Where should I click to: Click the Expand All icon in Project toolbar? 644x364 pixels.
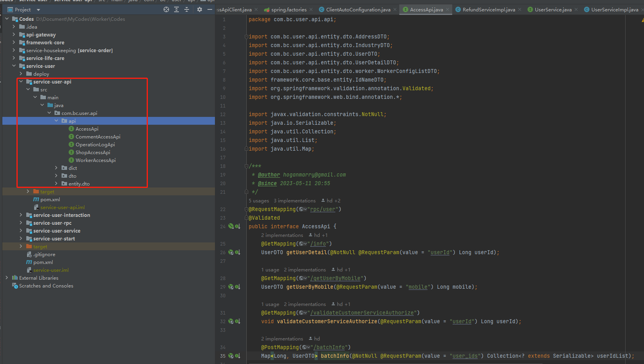(x=176, y=9)
